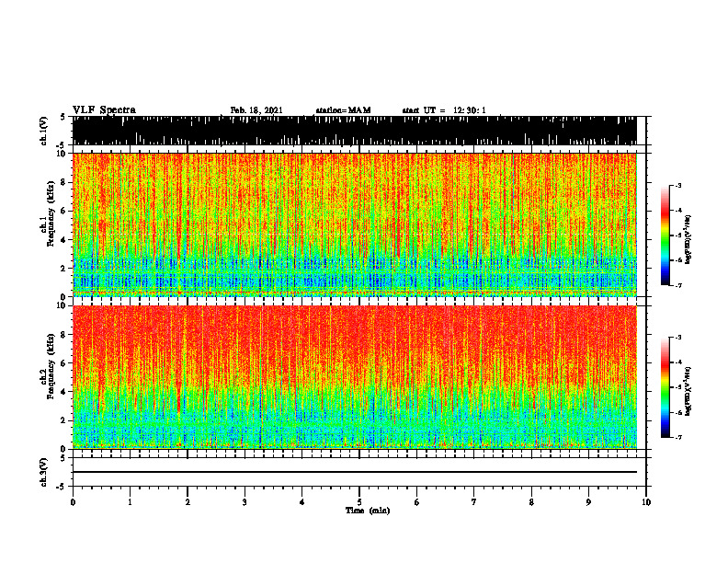The image size is (728, 563).
Task: Click the ch.1 PSD color scale bar
Action: (x=665, y=236)
